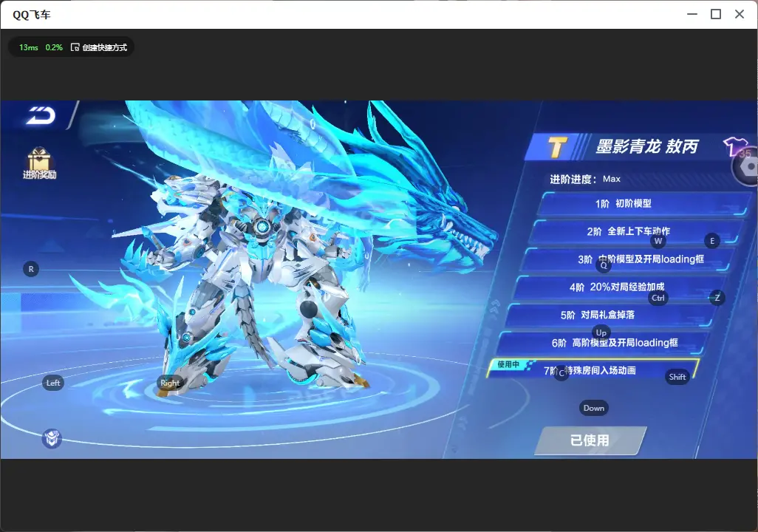The width and height of the screenshot is (758, 532).
Task: Click the Shift key overlay
Action: (x=677, y=378)
